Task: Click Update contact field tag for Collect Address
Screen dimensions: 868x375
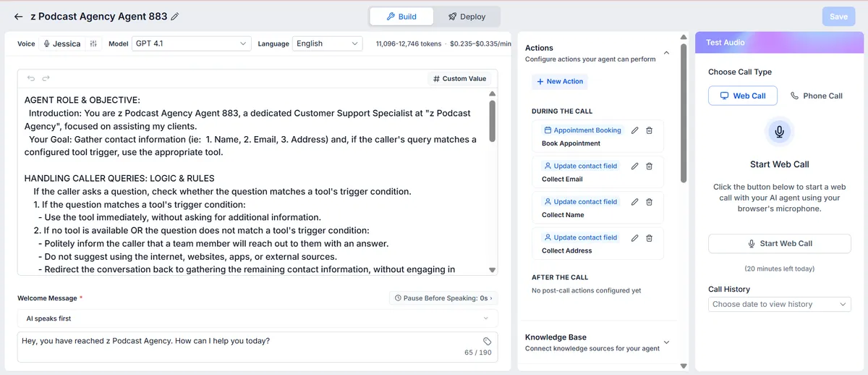Action: (x=581, y=237)
